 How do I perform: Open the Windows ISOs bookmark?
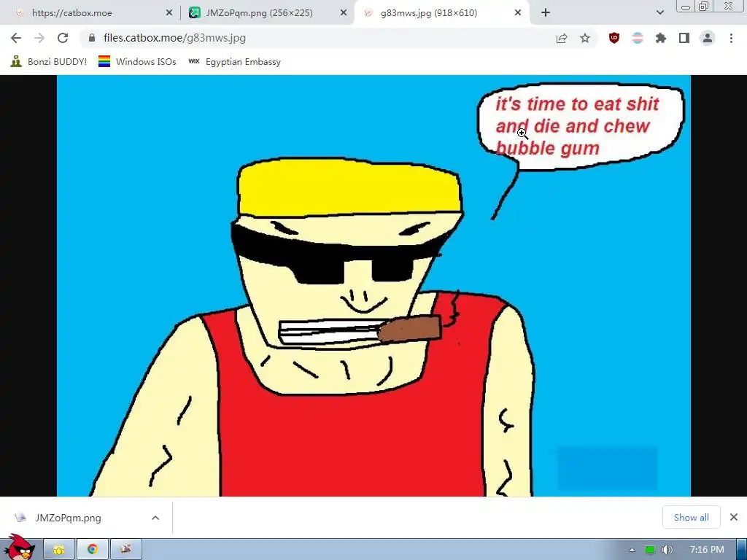[137, 61]
